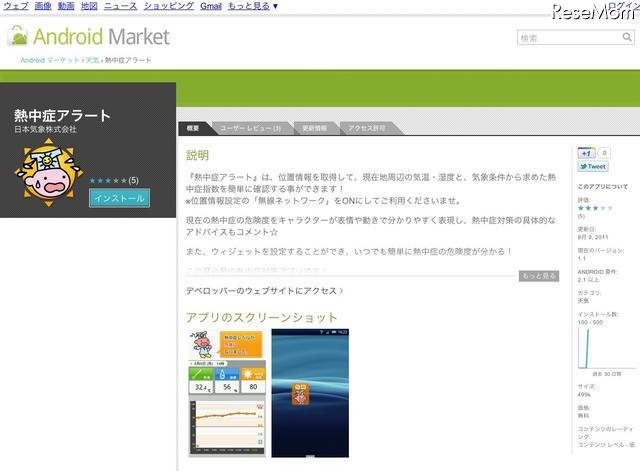Open the first app screenshot with graph
Viewport: 640px width, 471px height.
coord(227,393)
